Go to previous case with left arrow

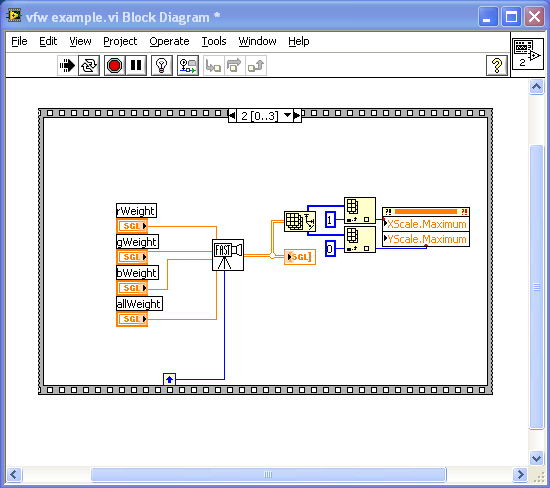[232, 115]
